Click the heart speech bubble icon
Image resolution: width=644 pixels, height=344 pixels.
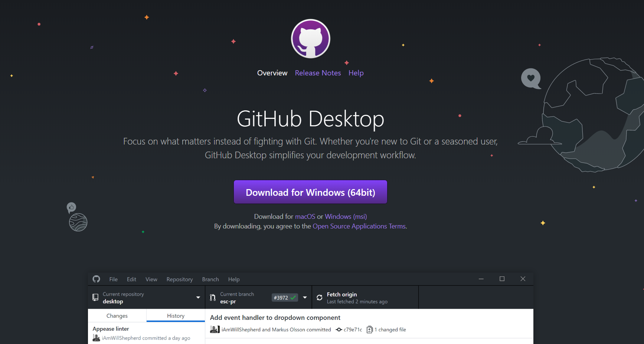coord(531,78)
